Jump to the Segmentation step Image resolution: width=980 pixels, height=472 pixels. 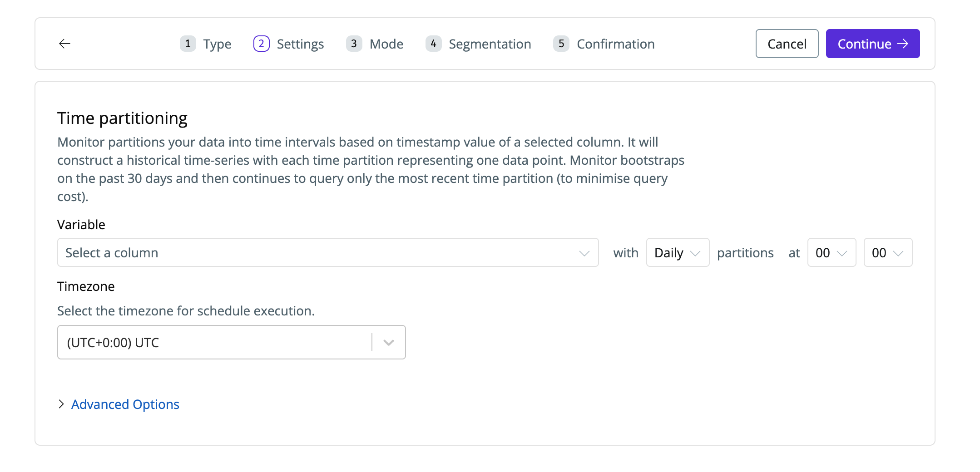coord(490,44)
